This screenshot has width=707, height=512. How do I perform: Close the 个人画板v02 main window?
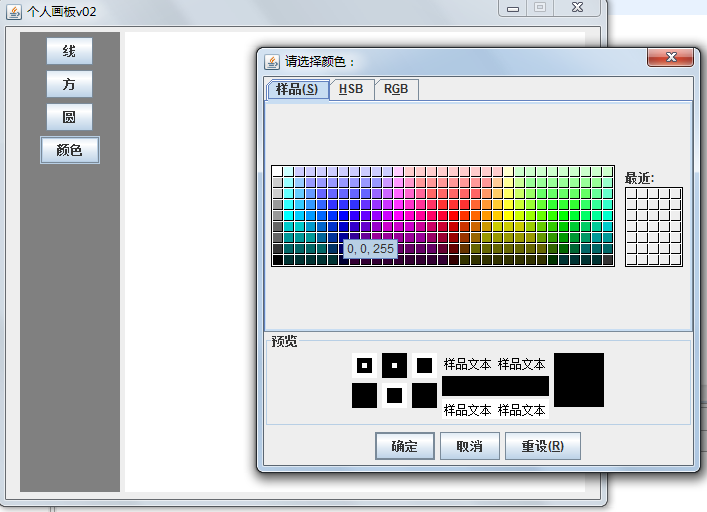[577, 8]
